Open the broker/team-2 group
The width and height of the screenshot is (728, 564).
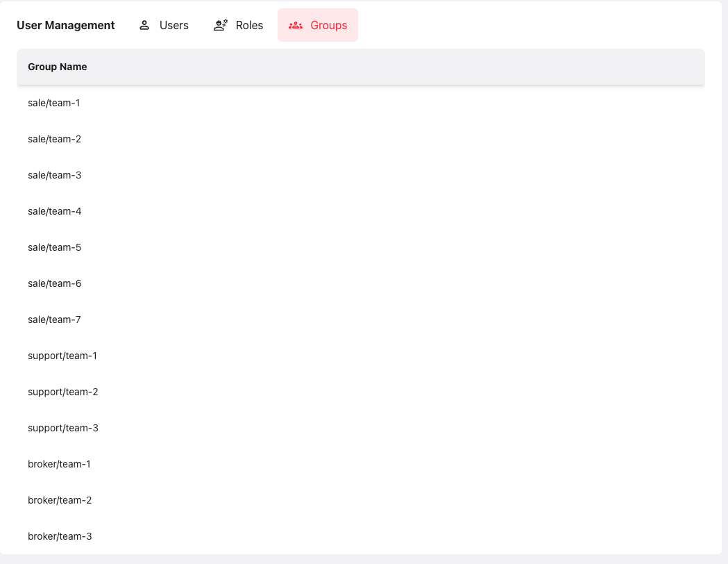(361, 500)
